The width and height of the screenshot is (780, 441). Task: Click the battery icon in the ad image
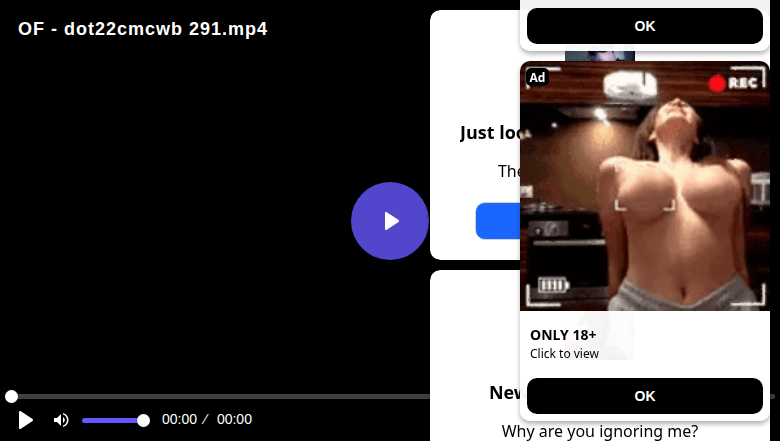click(x=553, y=285)
